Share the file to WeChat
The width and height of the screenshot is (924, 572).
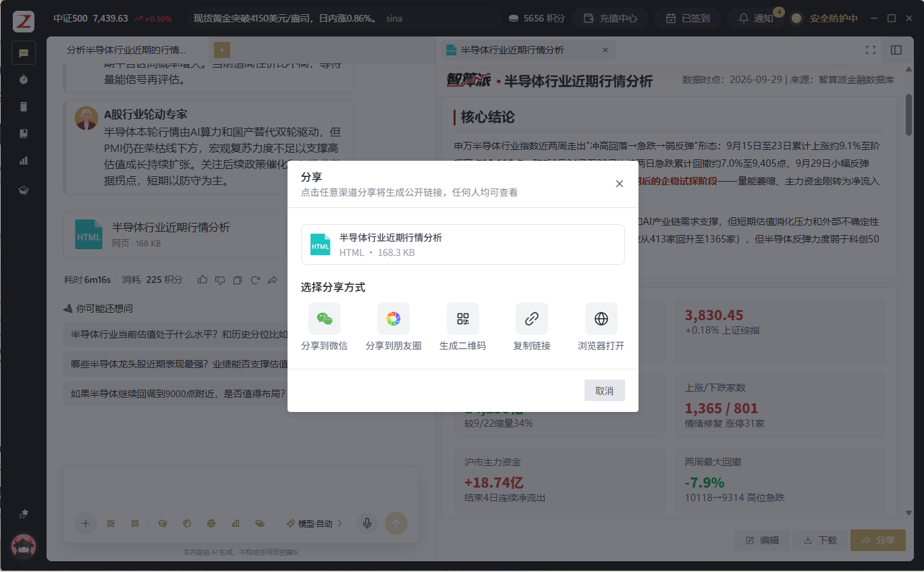(x=325, y=327)
